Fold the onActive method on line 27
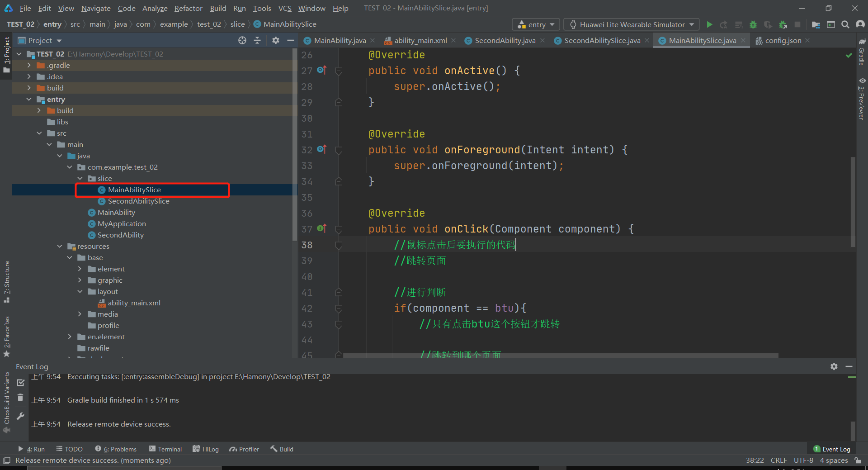This screenshot has width=868, height=470. tap(339, 71)
